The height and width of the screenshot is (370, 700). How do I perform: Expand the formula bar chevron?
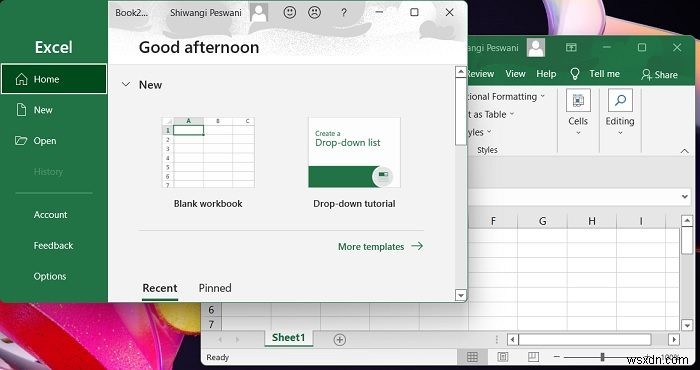coord(685,196)
